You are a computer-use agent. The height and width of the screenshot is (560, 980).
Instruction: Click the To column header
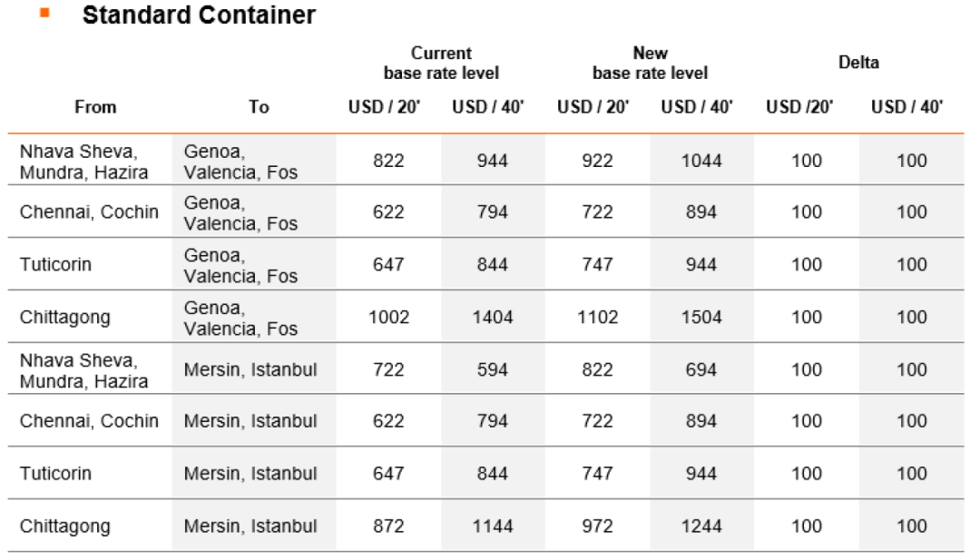click(259, 107)
